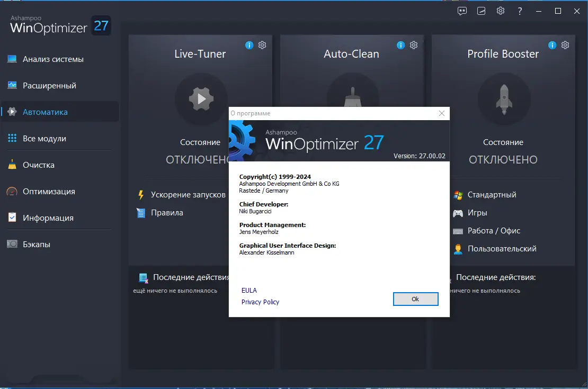Screen dimensions: 588x389
Task: Open Live-Tuner settings gear
Action: [x=262, y=45]
